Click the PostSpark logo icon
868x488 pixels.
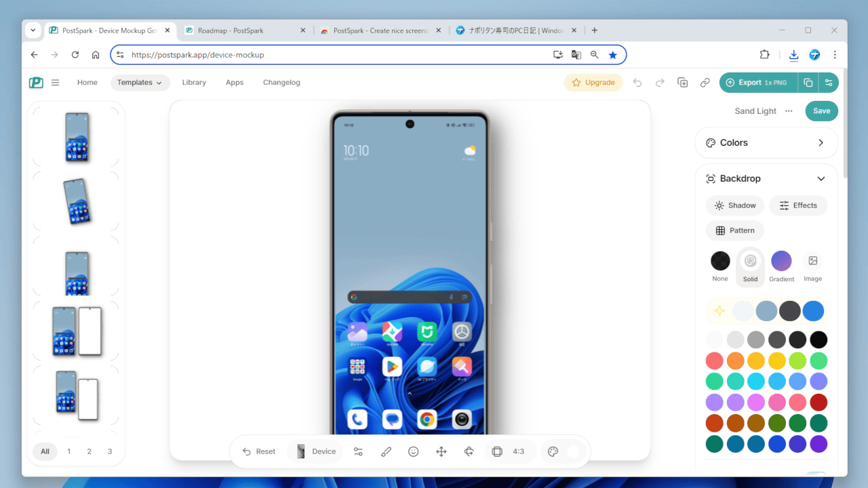pos(36,83)
